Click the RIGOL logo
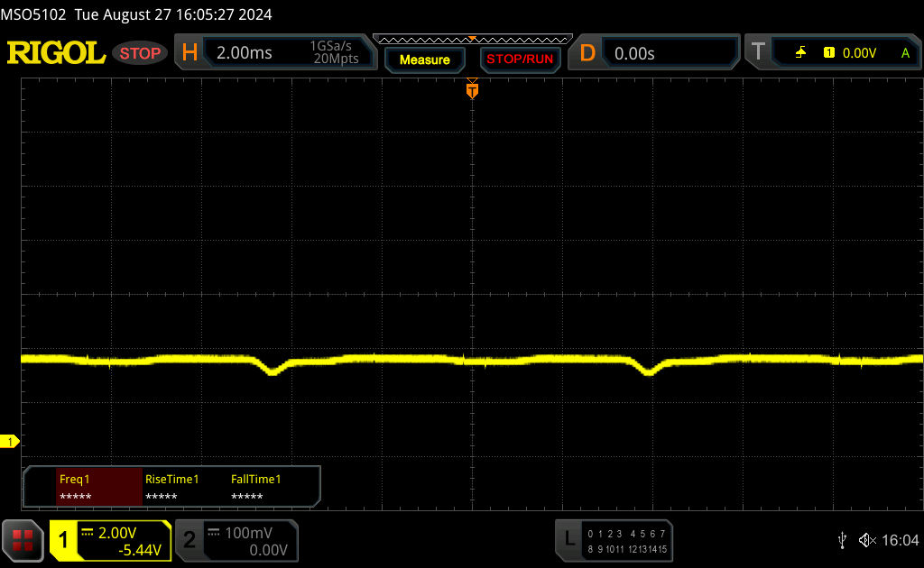 pyautogui.click(x=56, y=53)
